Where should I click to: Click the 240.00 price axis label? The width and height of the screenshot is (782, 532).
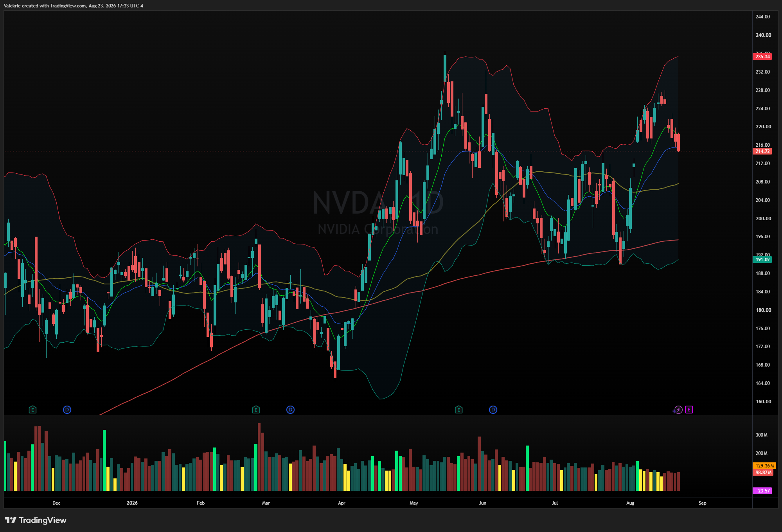pos(763,35)
